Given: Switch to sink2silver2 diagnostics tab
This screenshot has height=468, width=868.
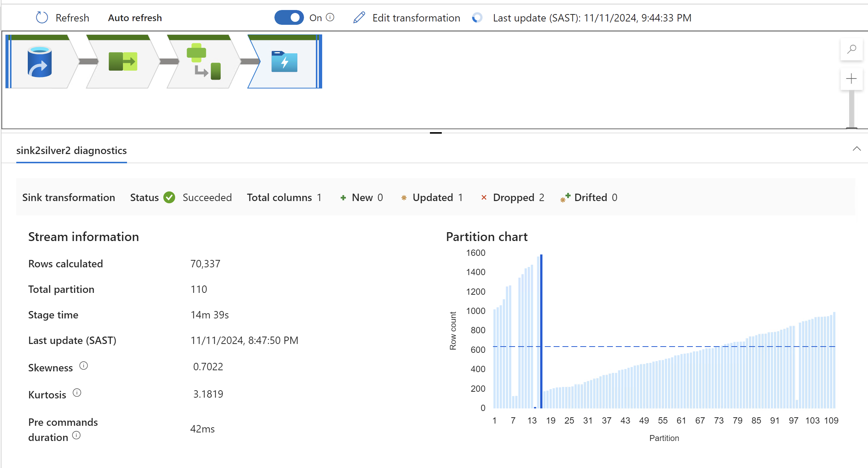Looking at the screenshot, I should coord(71,150).
